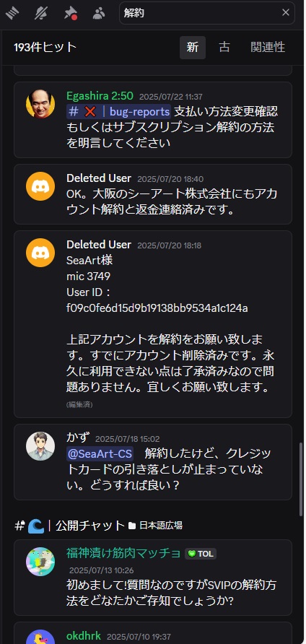Click the okdhrk username
Viewport: 306px width, 644px height.
tap(84, 636)
